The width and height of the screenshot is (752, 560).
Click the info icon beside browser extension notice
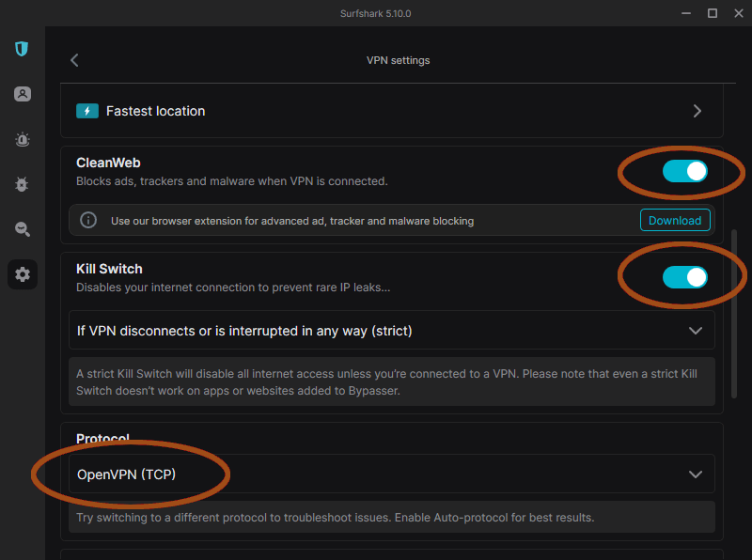tap(88, 220)
